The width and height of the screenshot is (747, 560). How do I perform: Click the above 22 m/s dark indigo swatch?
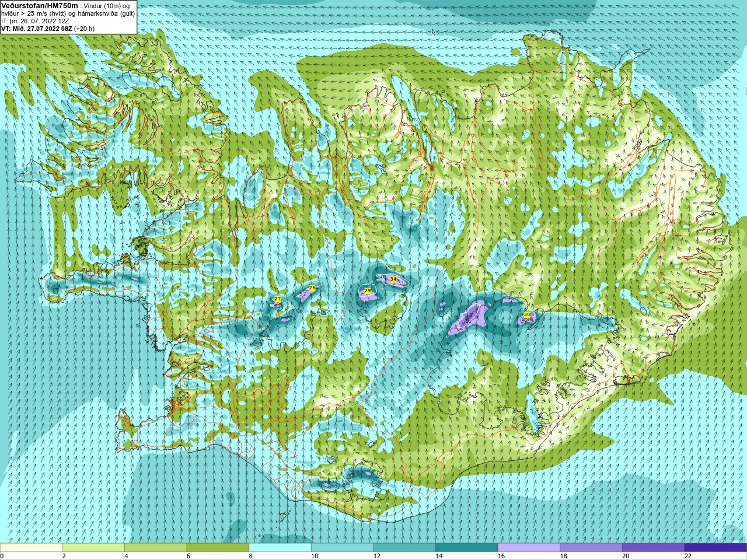tap(715, 548)
